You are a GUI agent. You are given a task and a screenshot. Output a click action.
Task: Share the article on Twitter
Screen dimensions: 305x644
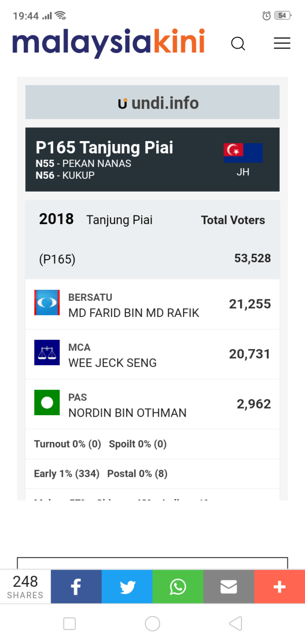(127, 587)
